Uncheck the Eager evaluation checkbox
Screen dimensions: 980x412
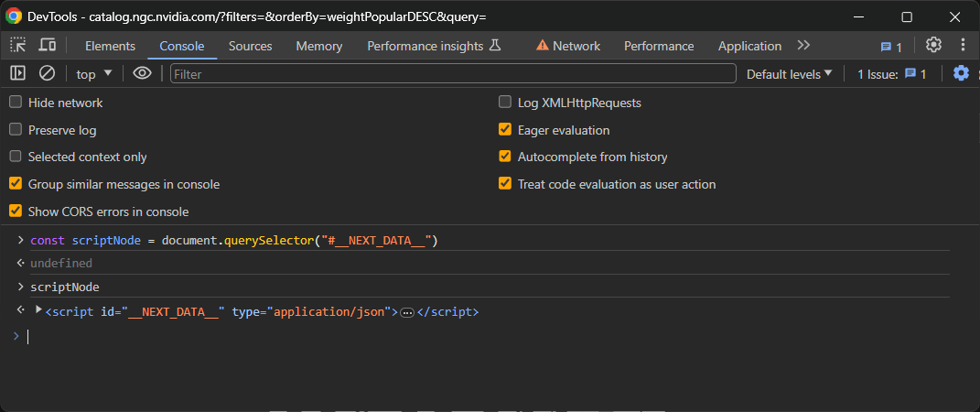(505, 130)
